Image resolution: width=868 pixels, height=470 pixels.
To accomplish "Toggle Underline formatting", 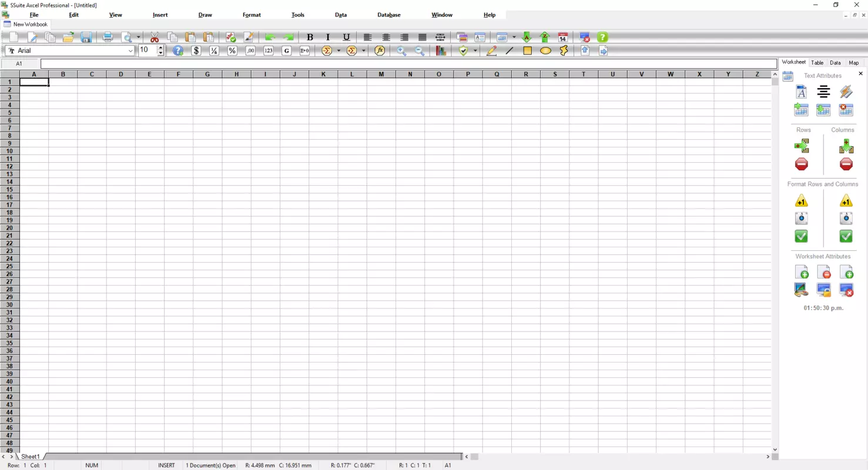I will pos(346,37).
